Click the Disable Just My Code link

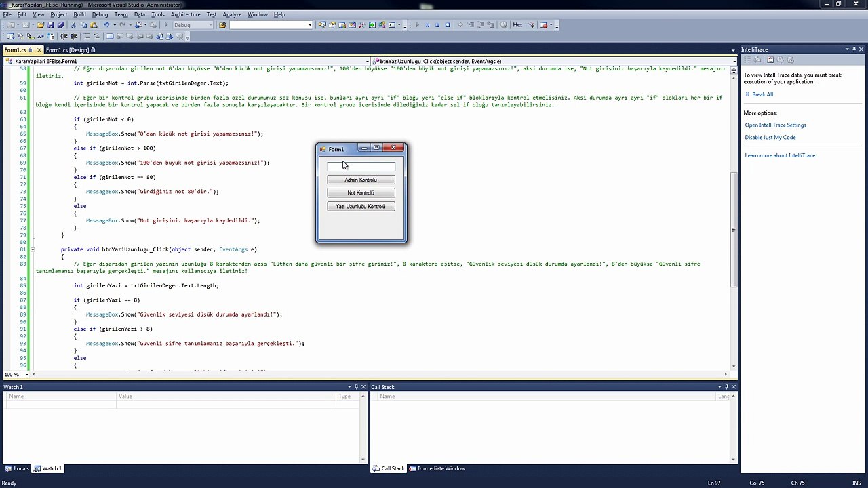click(770, 138)
